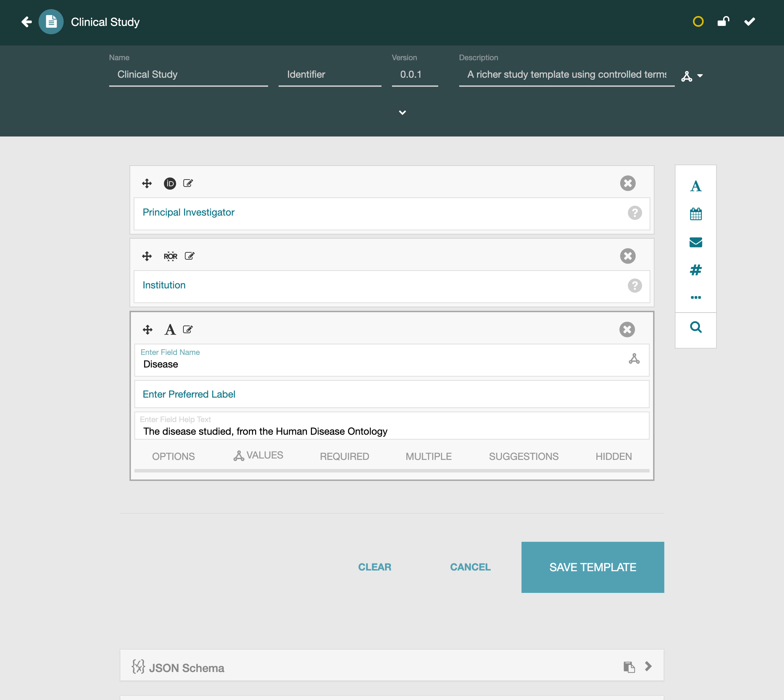The width and height of the screenshot is (784, 700).
Task: Expand header details with the chevron
Action: [402, 112]
